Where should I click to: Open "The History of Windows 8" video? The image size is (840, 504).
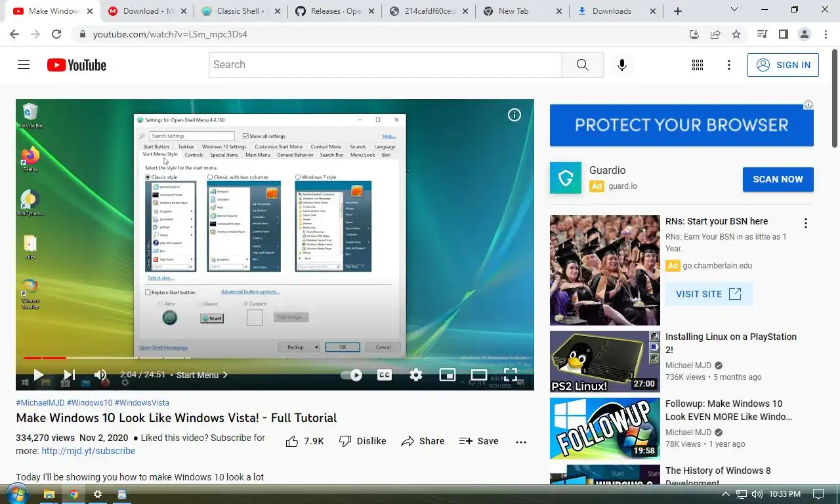(718, 476)
